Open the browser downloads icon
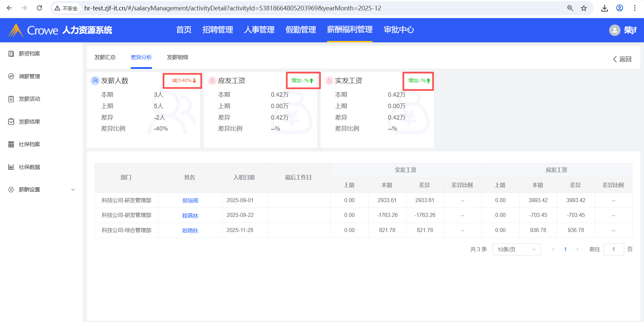Viewport: 644px width, 322px height. click(604, 8)
